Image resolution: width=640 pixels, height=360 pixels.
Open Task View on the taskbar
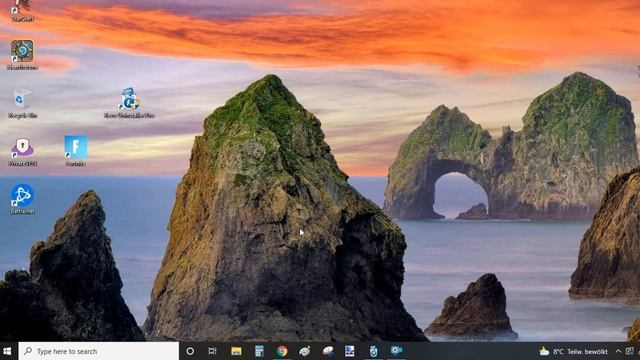[x=213, y=351]
